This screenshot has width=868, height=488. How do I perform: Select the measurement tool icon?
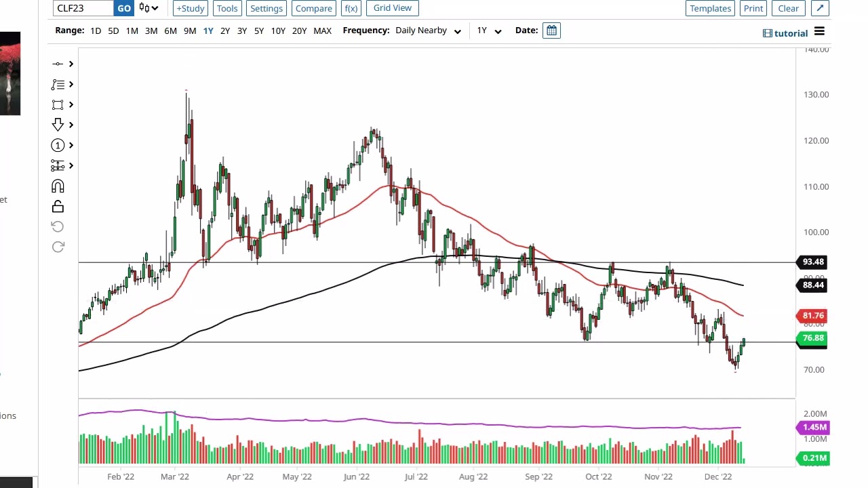pyautogui.click(x=58, y=165)
